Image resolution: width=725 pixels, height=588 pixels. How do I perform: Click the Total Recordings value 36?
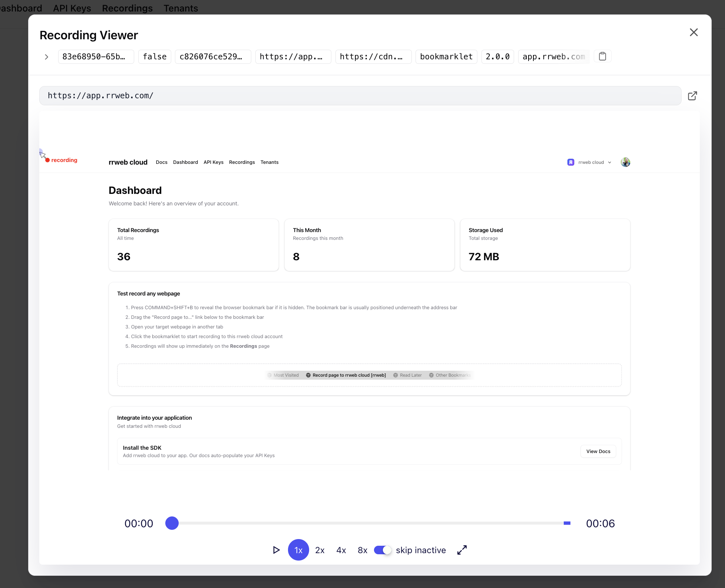tap(124, 257)
